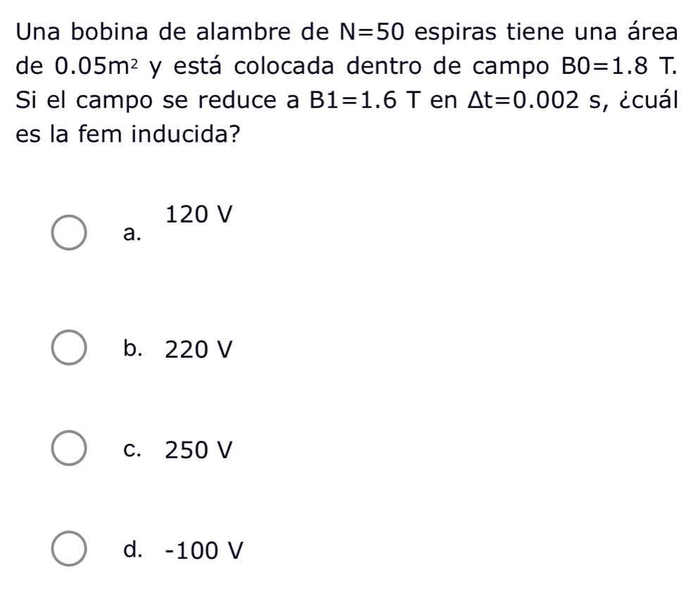Click the "N=50" value in the question
This screenshot has height=589, width=700.
point(373,30)
